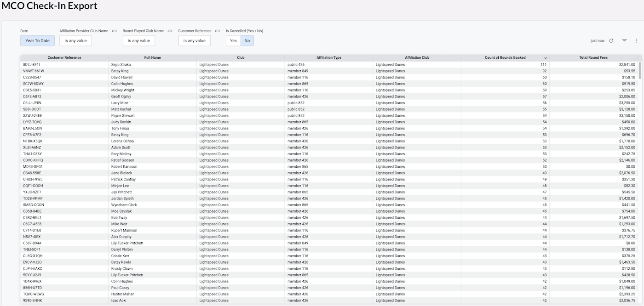Screen dimensions: 644x306
Task: Select the name Payne Stewart
Action: point(123,116)
